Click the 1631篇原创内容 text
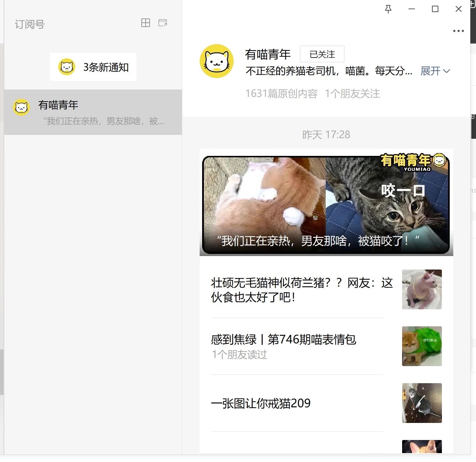476x462 pixels. point(281,93)
